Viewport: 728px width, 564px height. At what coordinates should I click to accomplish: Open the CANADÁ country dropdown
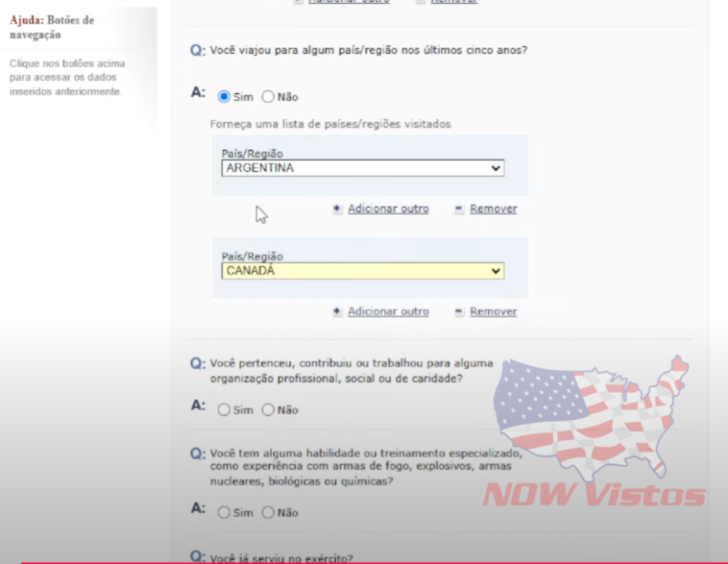pyautogui.click(x=362, y=271)
